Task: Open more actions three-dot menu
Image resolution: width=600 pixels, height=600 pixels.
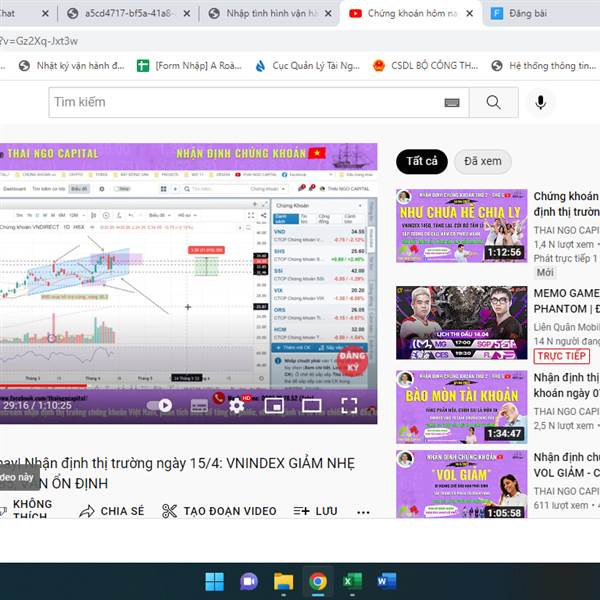Action: tap(363, 512)
